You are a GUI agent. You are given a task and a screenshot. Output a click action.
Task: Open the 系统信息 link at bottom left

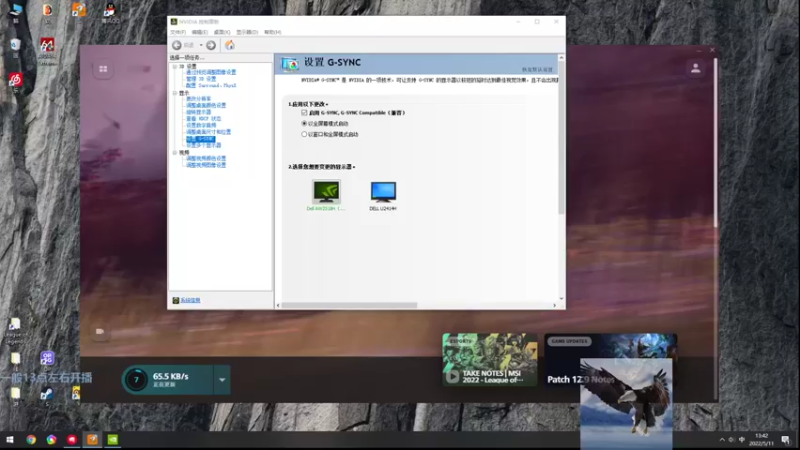(x=190, y=301)
